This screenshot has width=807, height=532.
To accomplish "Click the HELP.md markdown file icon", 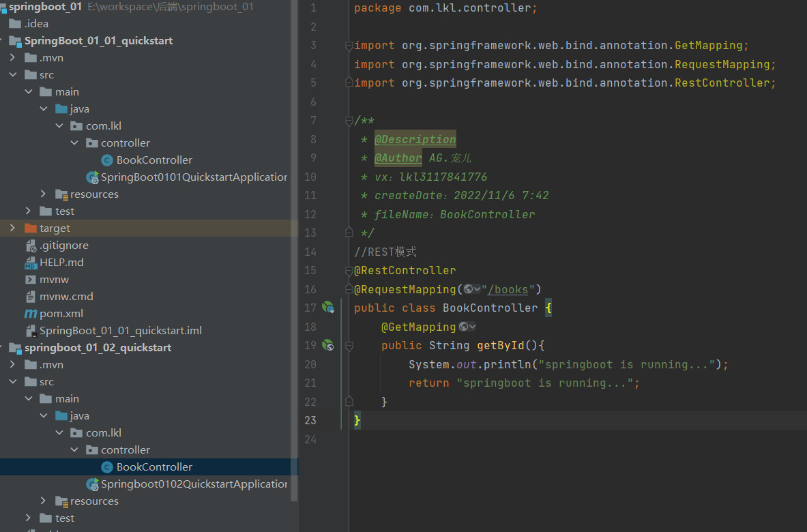I will pyautogui.click(x=31, y=263).
